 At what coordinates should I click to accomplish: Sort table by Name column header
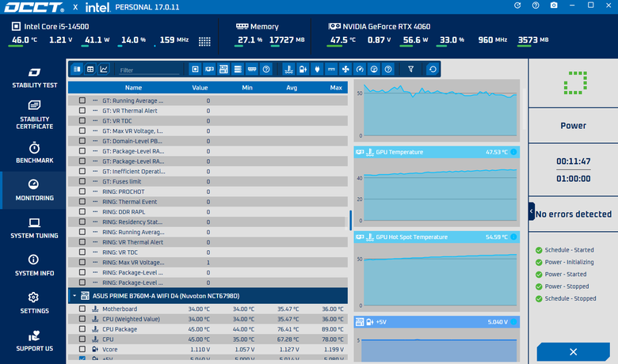pyautogui.click(x=133, y=88)
